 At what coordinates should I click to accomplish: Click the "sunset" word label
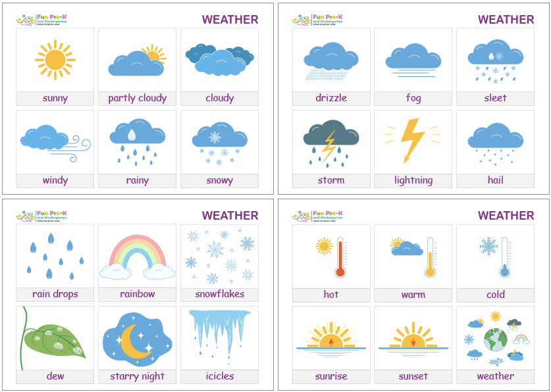[413, 377]
